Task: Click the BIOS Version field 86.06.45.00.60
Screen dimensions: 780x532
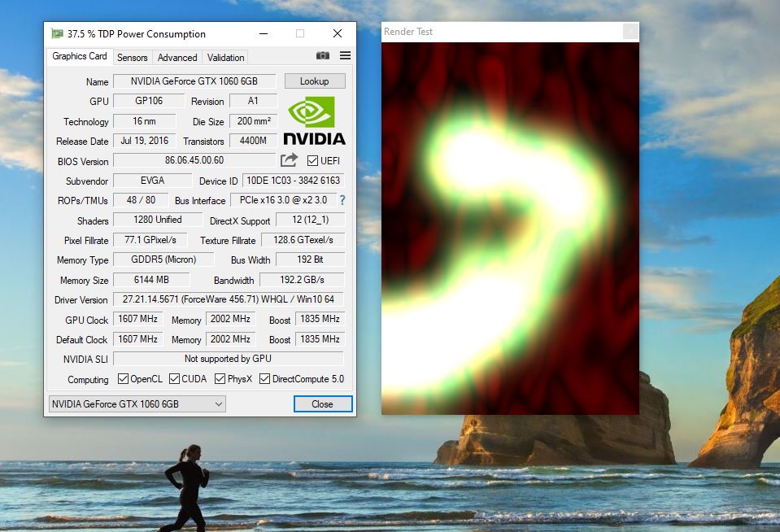Action: click(x=194, y=160)
